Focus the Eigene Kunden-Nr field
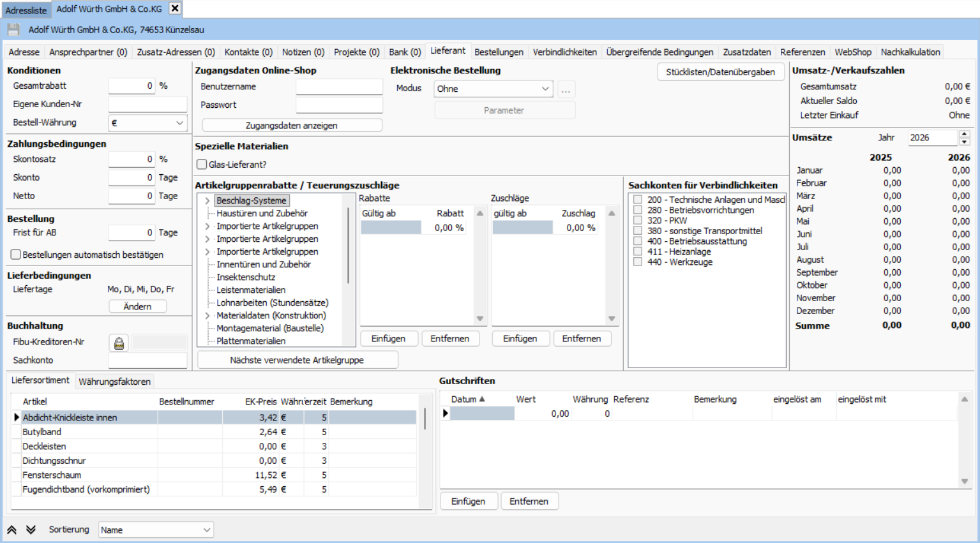 click(147, 104)
